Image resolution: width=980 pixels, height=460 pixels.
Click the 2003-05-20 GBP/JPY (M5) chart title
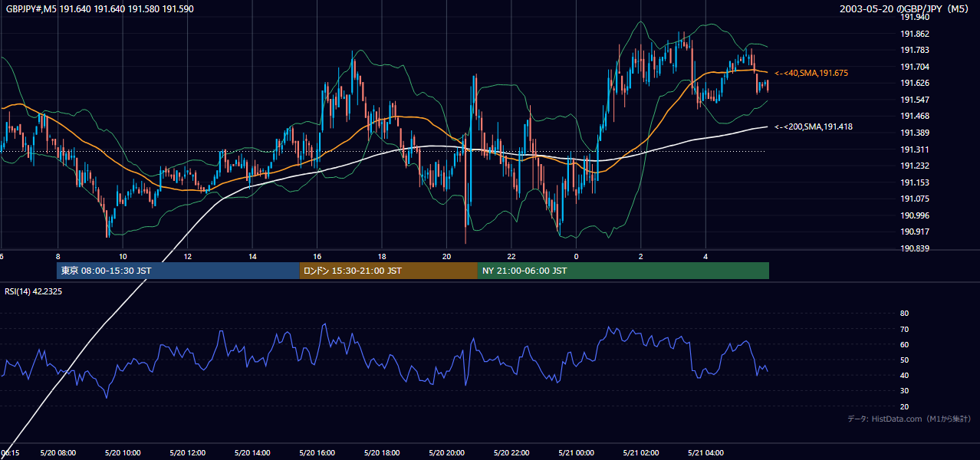point(906,9)
